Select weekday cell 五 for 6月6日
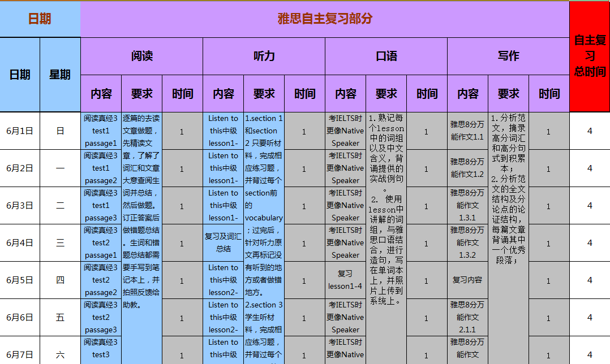Viewport: 610px width, 364px height. 60,318
